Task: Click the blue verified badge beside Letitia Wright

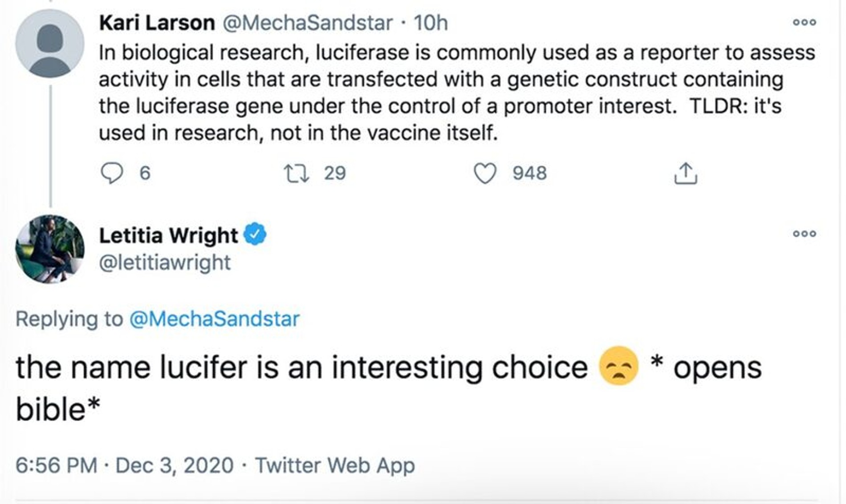Action: point(255,234)
